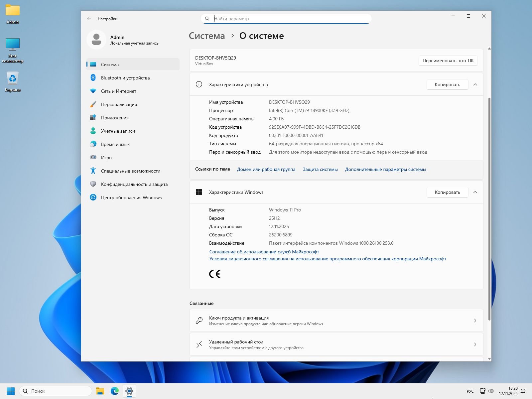Open Remote Desktop settings row
532x399 pixels.
pos(336,344)
